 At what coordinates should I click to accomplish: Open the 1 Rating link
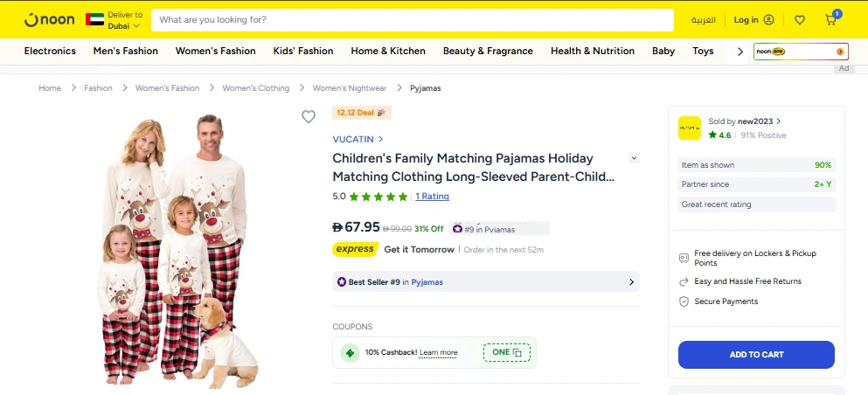coord(432,197)
